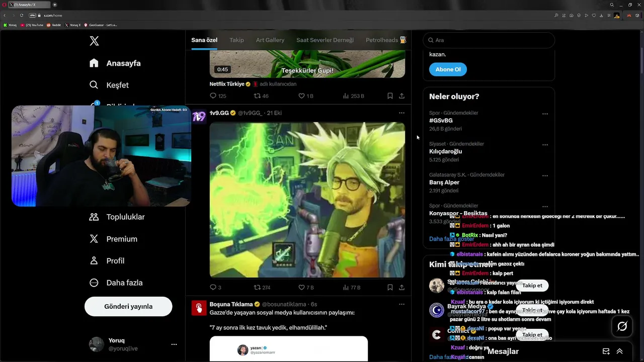The width and height of the screenshot is (644, 362).
Task: Open the Keşfet search icon in sidebar
Action: (x=94, y=85)
